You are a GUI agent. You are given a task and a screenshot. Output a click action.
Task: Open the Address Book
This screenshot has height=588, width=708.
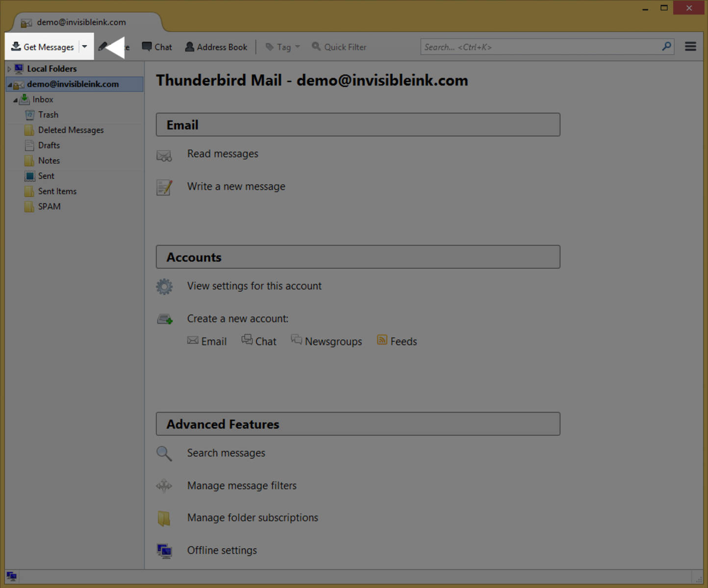[x=216, y=47]
